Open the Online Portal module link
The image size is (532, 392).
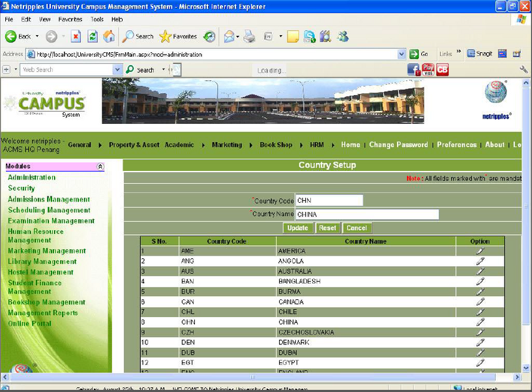[x=29, y=324]
